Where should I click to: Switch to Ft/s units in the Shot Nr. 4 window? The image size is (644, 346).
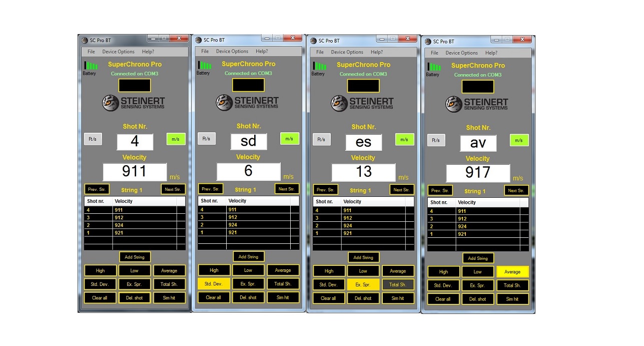click(x=93, y=139)
